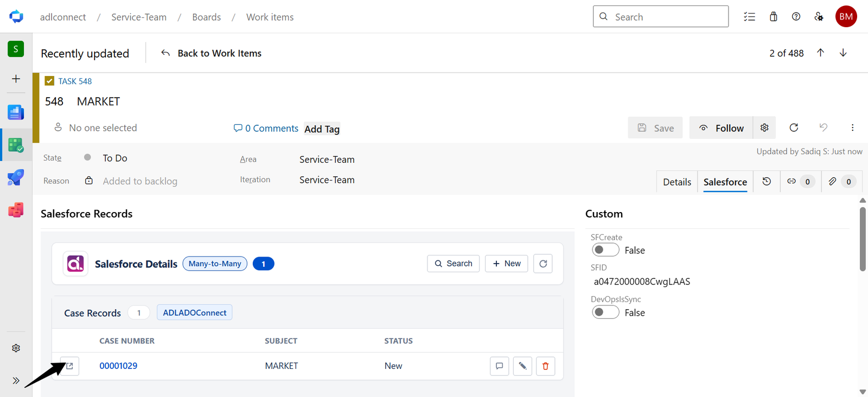Screen dimensions: 868x397
Task: Open project settings gear in sidebar
Action: pos(16,348)
